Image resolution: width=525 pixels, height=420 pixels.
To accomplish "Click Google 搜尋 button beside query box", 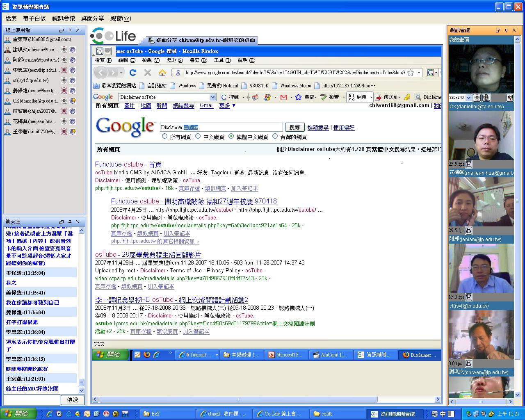I will point(294,127).
